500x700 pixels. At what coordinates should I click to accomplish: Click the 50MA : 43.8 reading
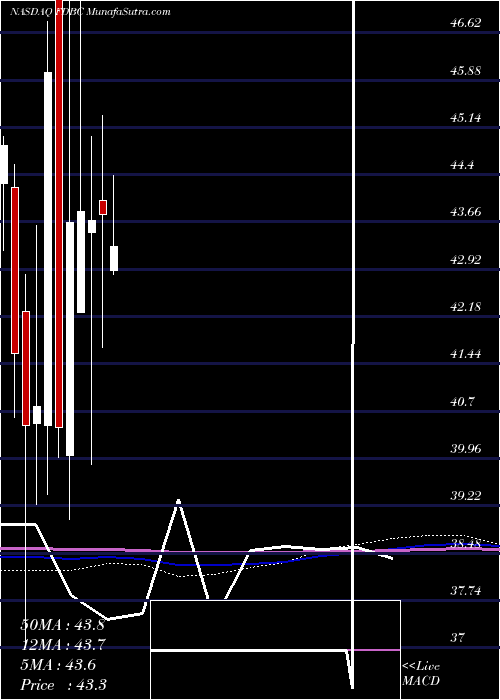[62, 625]
